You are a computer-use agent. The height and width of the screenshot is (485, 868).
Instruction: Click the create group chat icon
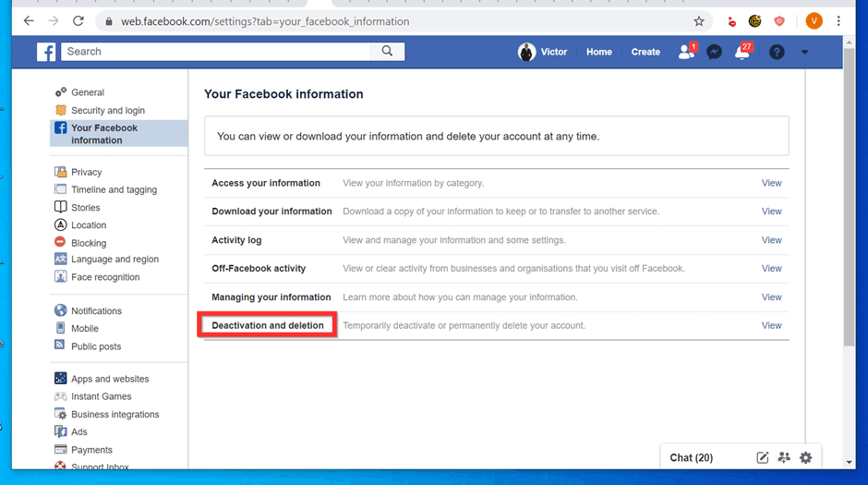784,458
